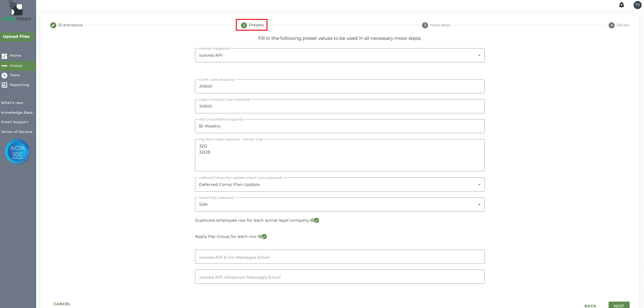Click the Upload Files button
The image size is (644, 308).
[x=17, y=36]
